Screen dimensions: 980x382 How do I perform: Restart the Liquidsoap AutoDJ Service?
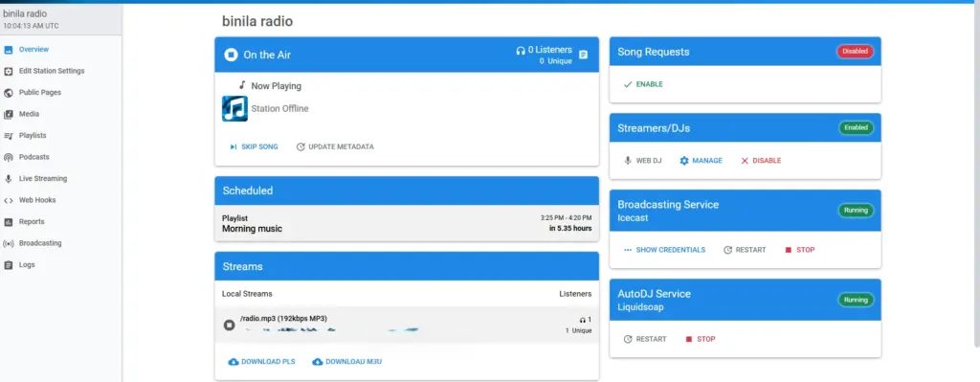(x=645, y=340)
